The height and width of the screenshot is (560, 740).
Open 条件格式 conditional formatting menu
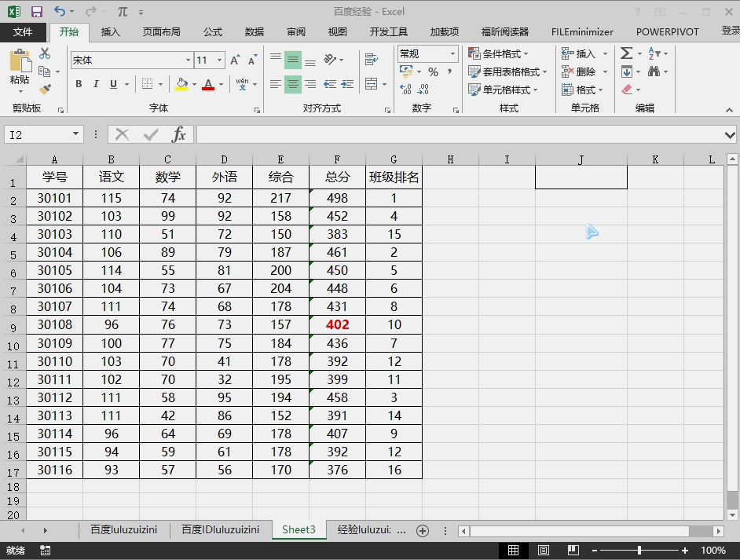point(498,53)
